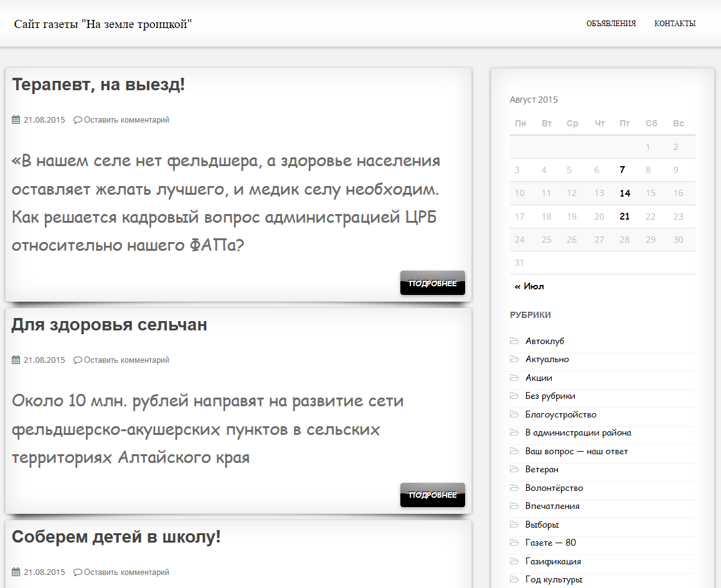Click calendar icon under Для здоровья сельчан
721x588 pixels.
click(x=16, y=360)
